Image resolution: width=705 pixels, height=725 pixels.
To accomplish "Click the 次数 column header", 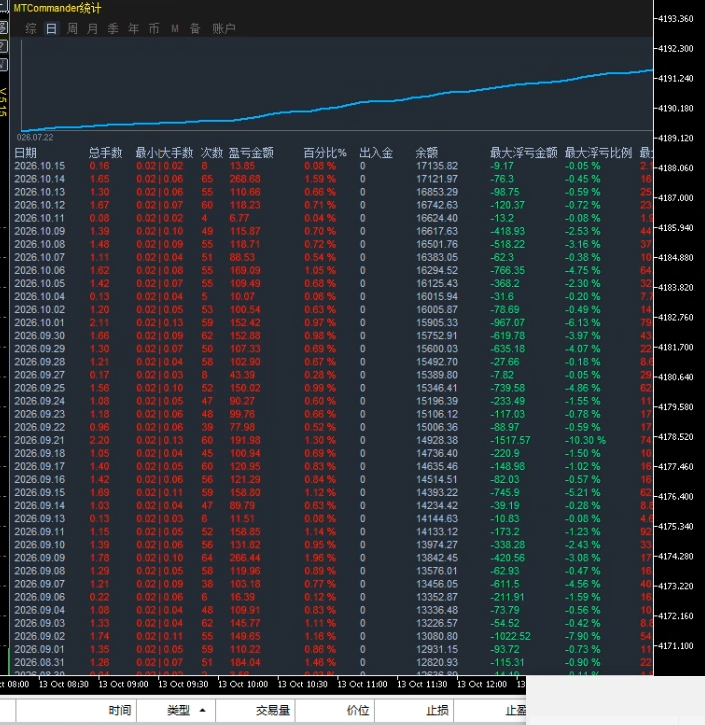I will tap(212, 153).
